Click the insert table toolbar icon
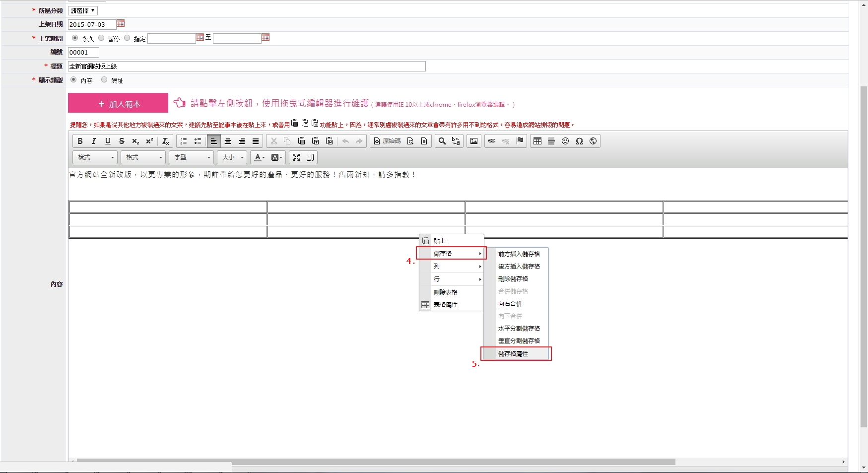 [537, 141]
